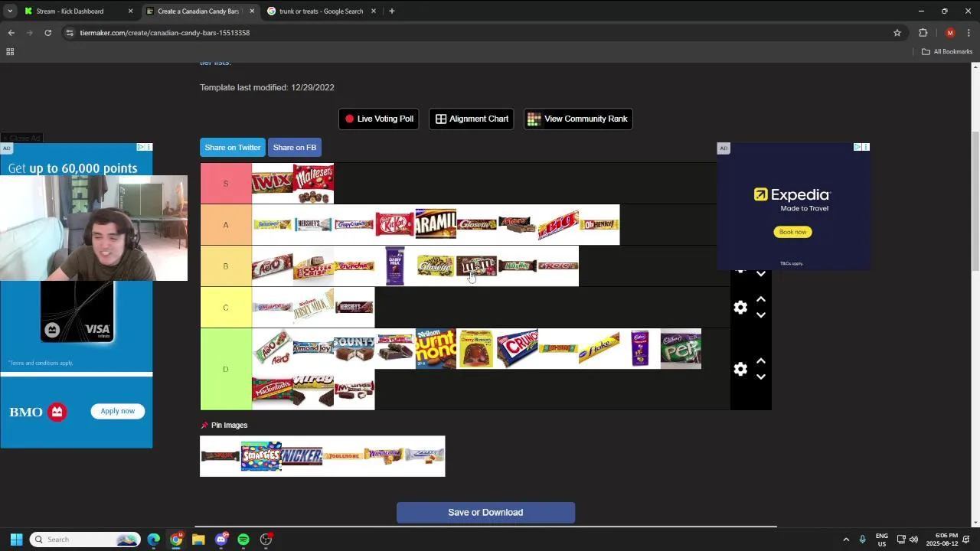The width and height of the screenshot is (980, 551).
Task: Share the tier list on Twitter
Action: tap(233, 147)
